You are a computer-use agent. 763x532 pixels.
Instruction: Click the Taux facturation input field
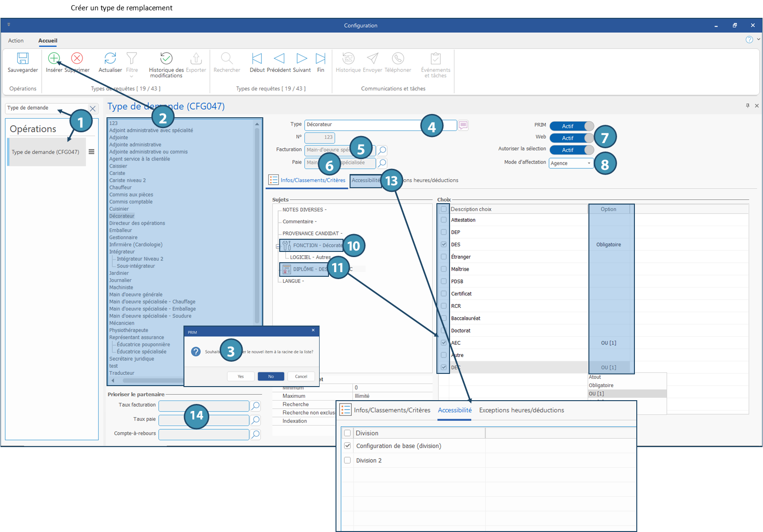(x=204, y=406)
